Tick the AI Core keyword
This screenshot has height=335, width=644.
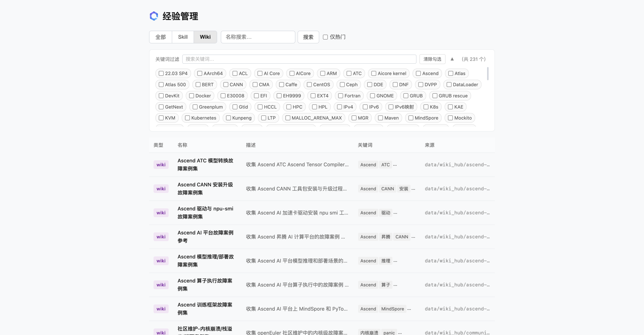(x=260, y=73)
